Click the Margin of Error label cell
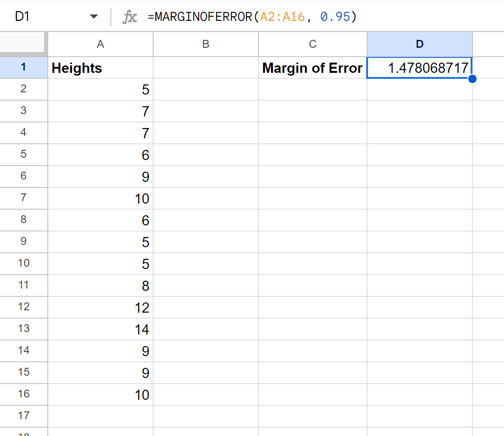Image resolution: width=504 pixels, height=436 pixels. [x=313, y=68]
